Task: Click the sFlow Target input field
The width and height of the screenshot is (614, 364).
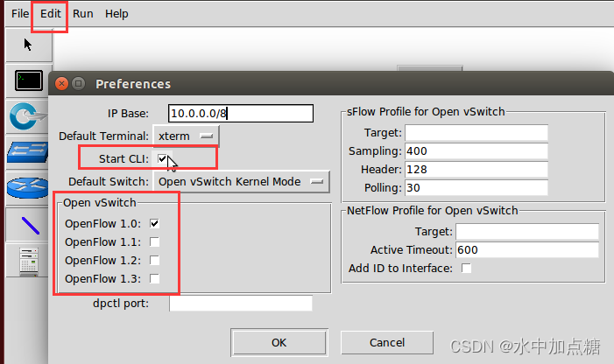Action: click(476, 132)
